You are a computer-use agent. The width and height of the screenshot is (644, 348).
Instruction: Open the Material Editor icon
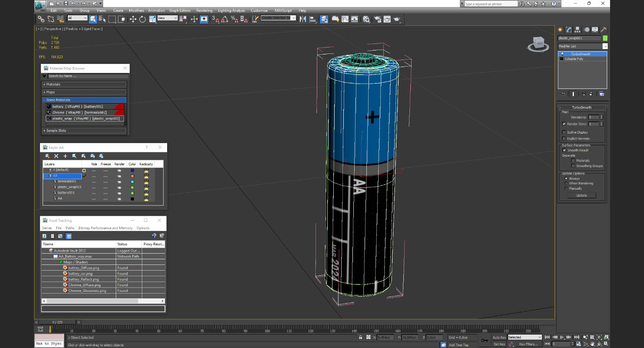click(x=366, y=19)
